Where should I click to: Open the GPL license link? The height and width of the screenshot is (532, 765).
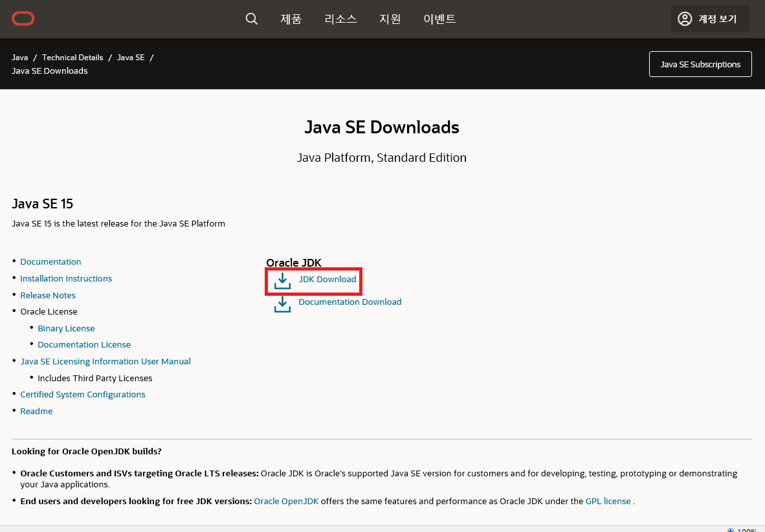click(x=608, y=501)
